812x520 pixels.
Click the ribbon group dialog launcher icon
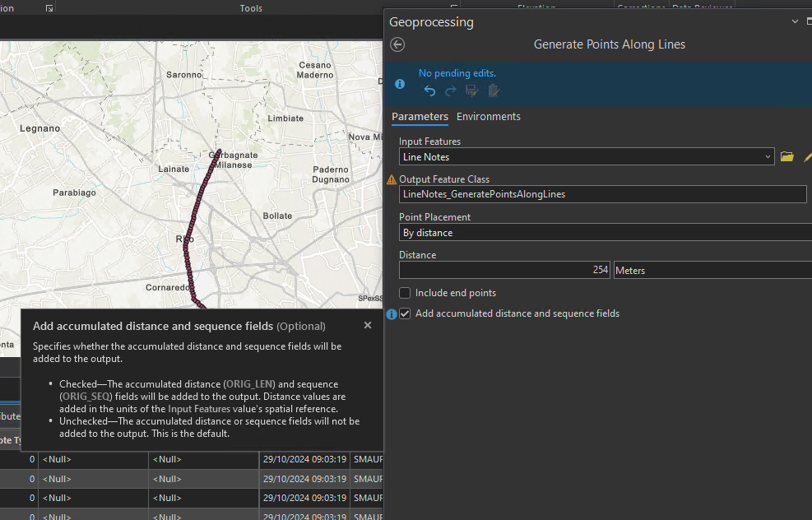[49, 8]
